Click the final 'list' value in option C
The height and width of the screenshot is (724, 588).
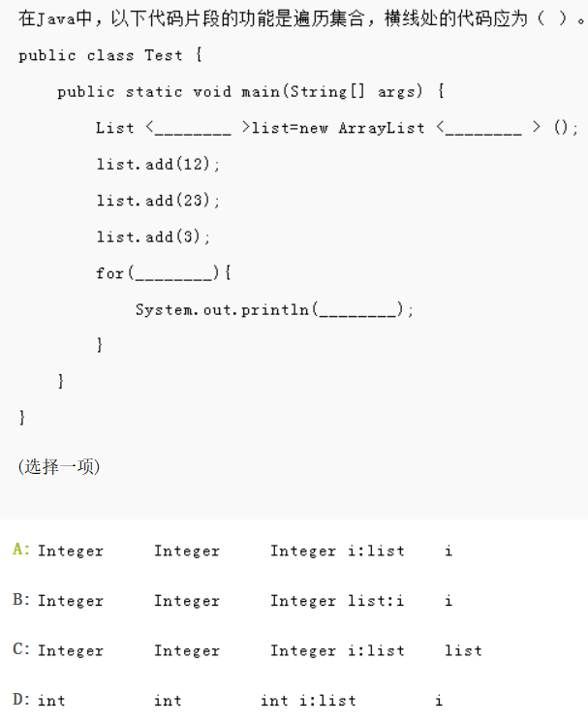[463, 650]
